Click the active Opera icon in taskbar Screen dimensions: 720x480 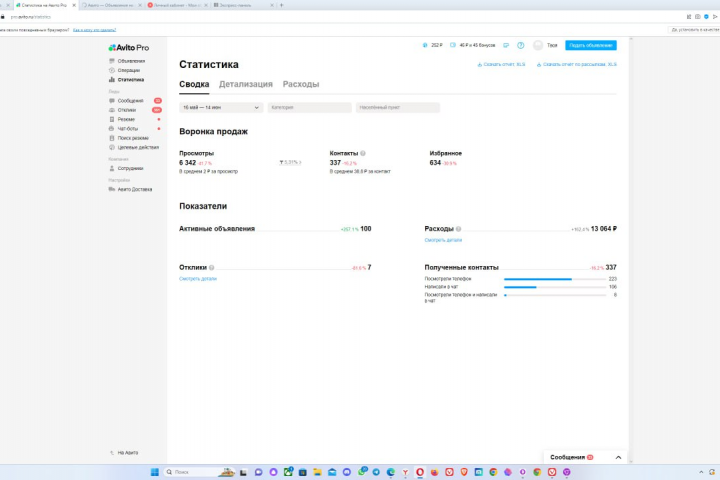point(420,472)
